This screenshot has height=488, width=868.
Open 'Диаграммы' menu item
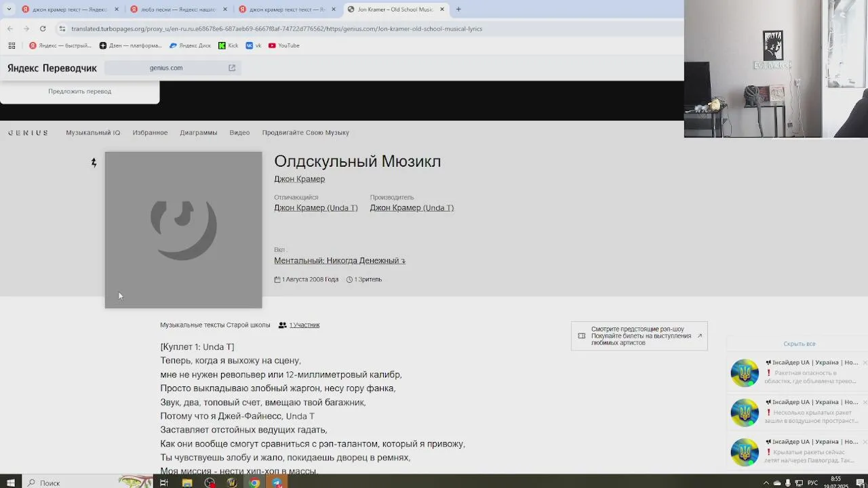point(199,133)
